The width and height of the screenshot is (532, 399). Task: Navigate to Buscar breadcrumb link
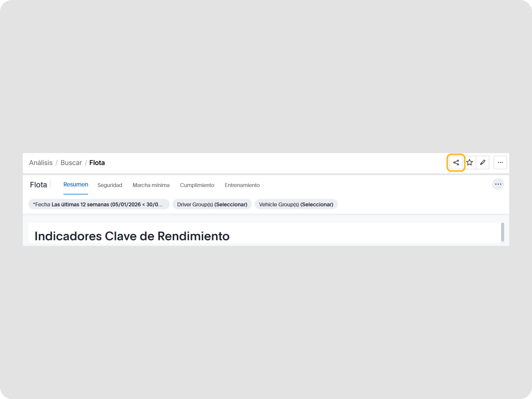71,163
